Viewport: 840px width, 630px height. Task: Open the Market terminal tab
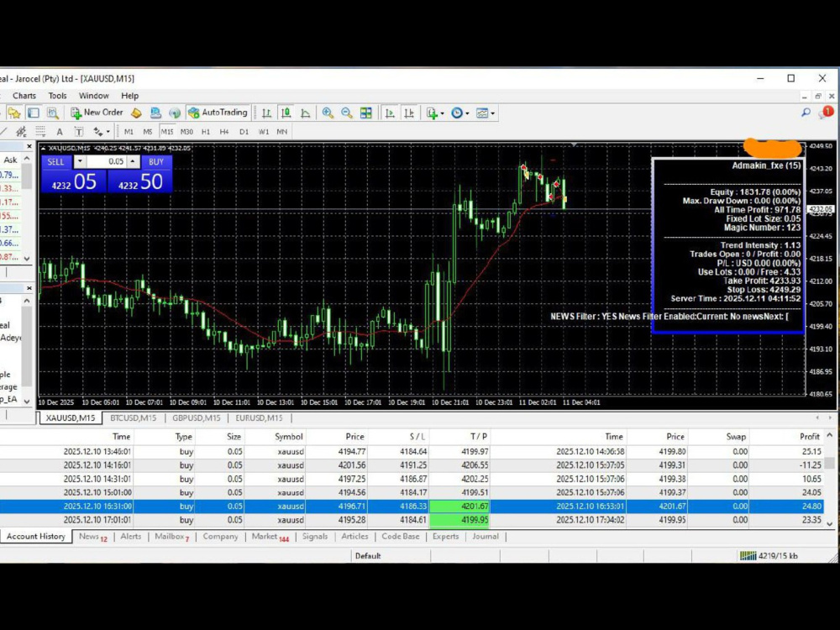pos(270,537)
